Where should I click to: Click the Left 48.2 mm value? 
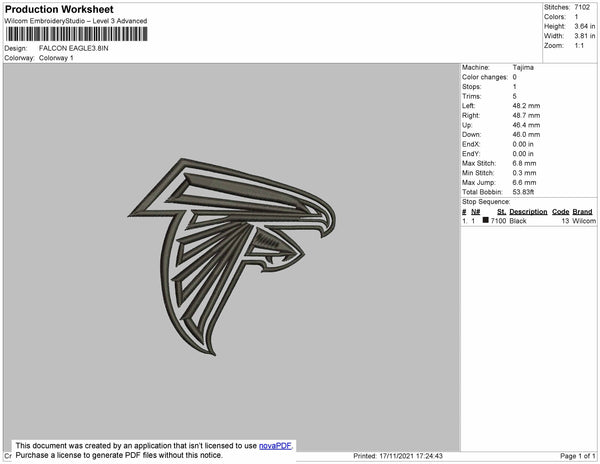[x=526, y=106]
